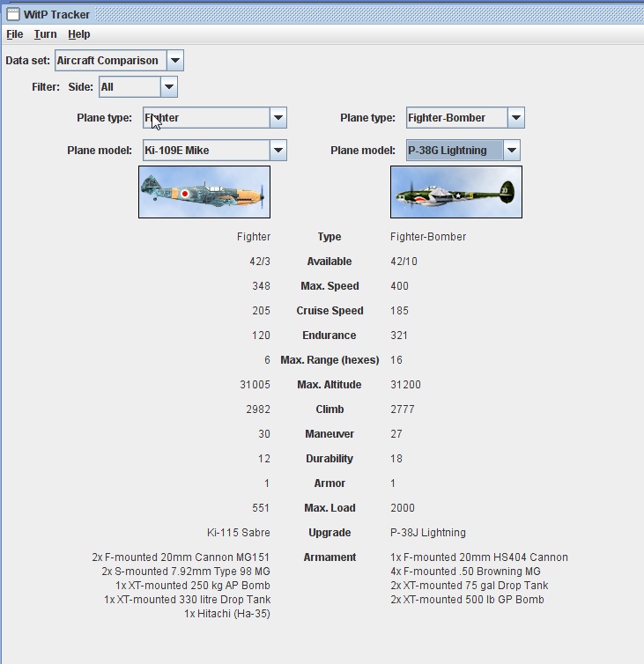Click the Endurance value 321
644x664 pixels.
[399, 335]
